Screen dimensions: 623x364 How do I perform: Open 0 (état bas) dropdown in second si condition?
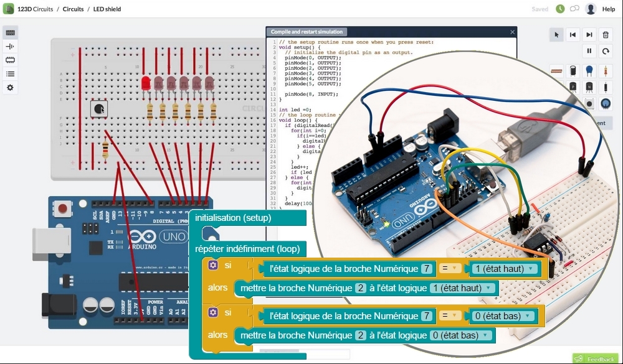[x=503, y=316]
